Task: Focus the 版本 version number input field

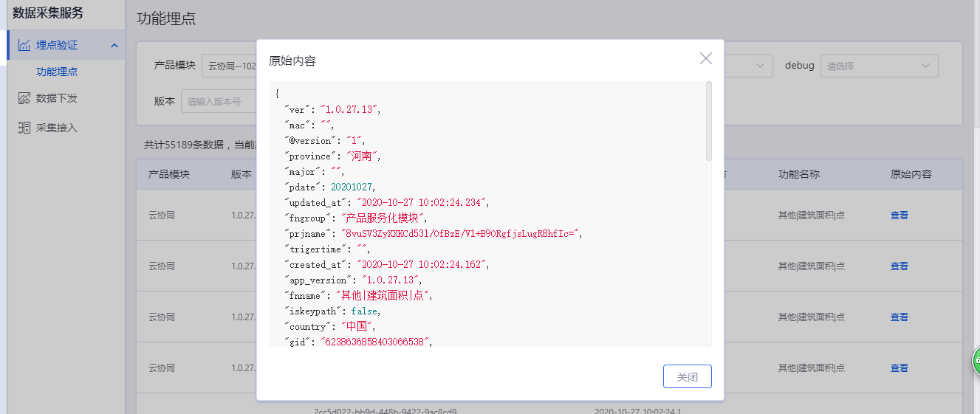Action: tap(219, 101)
